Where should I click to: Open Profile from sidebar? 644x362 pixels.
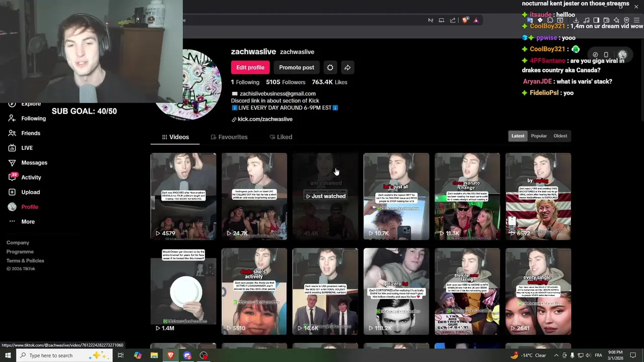click(23, 207)
